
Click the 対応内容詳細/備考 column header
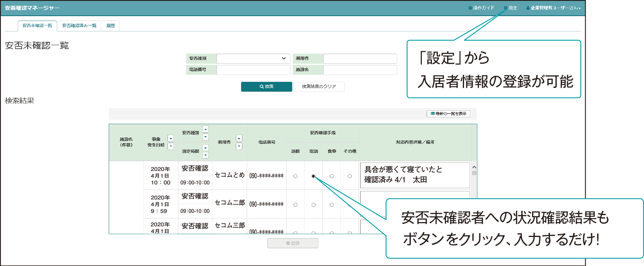tap(415, 142)
